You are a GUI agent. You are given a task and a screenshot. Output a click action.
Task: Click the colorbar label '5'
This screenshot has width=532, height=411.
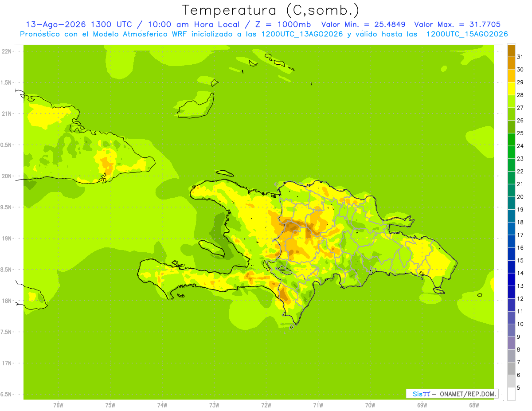(x=519, y=388)
